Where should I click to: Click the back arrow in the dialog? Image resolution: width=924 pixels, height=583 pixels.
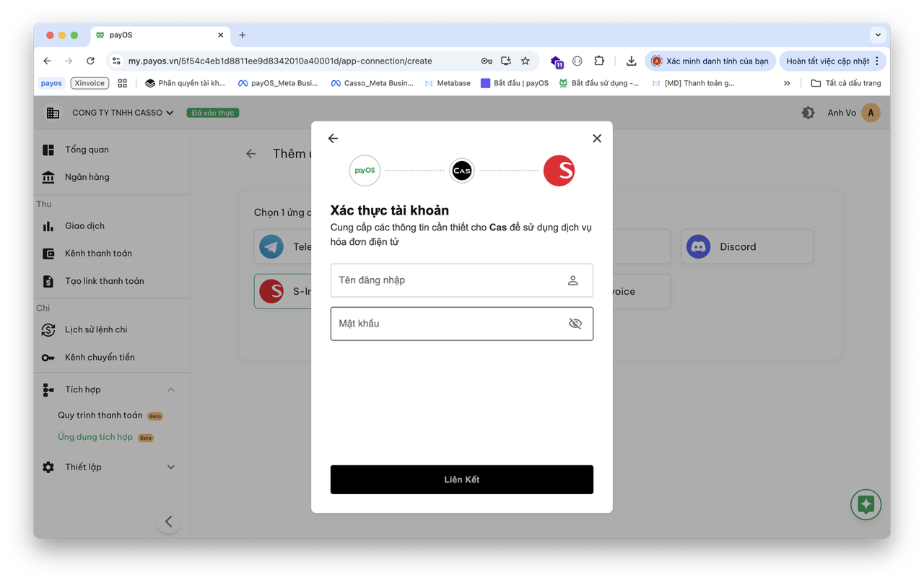[333, 138]
